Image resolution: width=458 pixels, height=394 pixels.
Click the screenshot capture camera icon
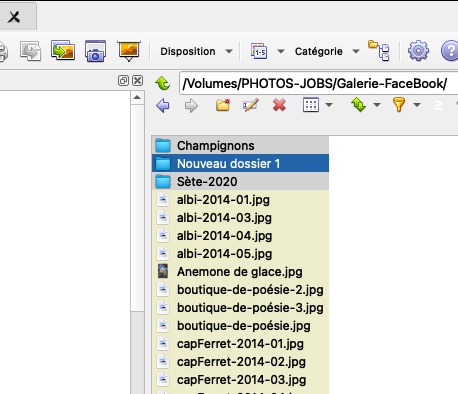coord(95,51)
